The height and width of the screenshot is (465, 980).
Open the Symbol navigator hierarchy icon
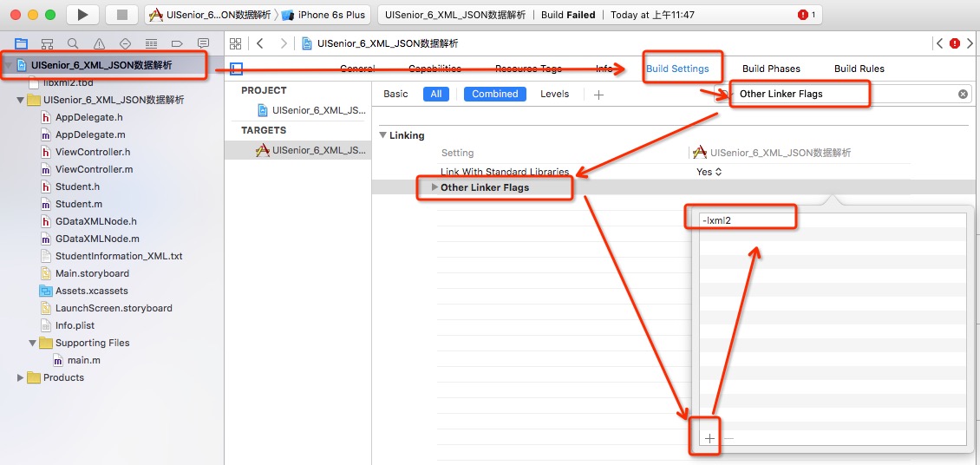pos(47,43)
